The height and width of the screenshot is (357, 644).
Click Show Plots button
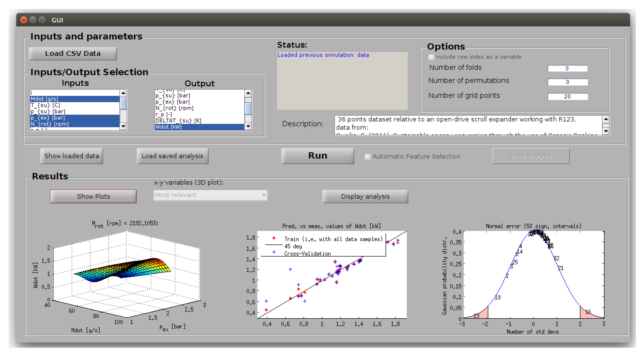click(93, 196)
